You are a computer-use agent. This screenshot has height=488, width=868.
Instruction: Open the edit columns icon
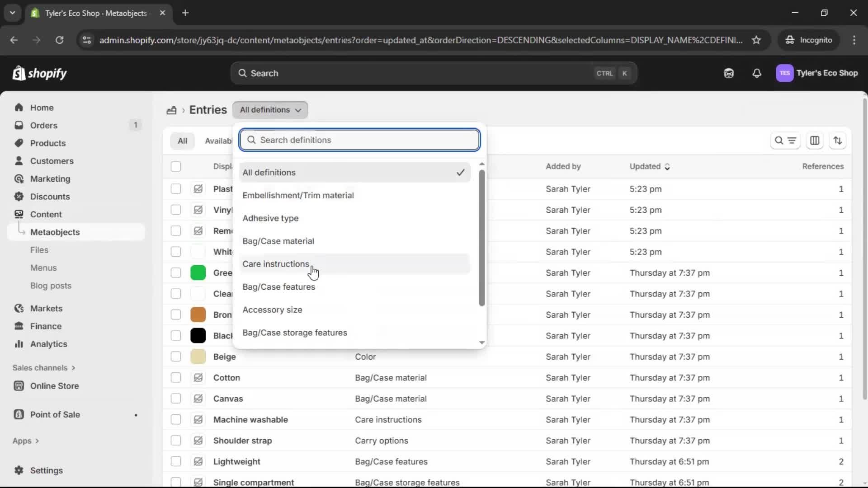point(815,141)
